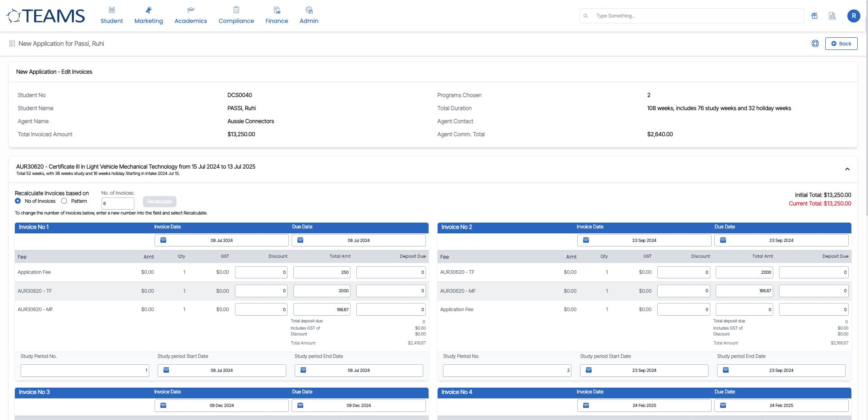Select the No of Invoices radio option
868x420 pixels.
coord(18,201)
